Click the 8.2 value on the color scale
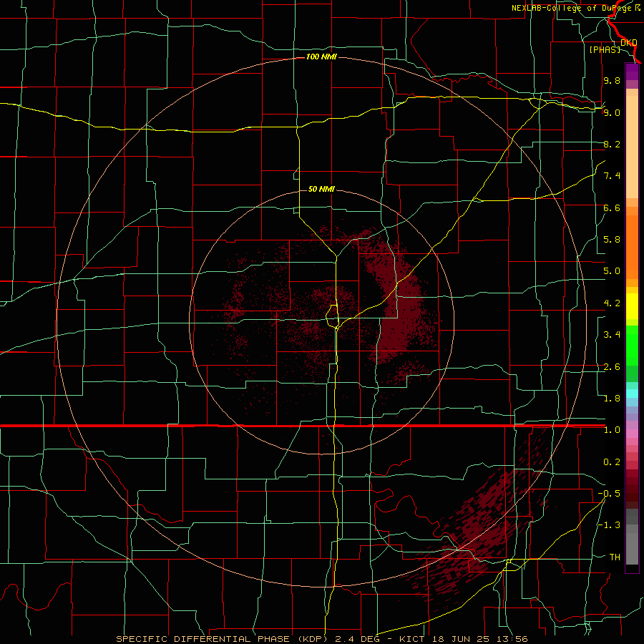Image resolution: width=644 pixels, height=644 pixels. click(612, 144)
